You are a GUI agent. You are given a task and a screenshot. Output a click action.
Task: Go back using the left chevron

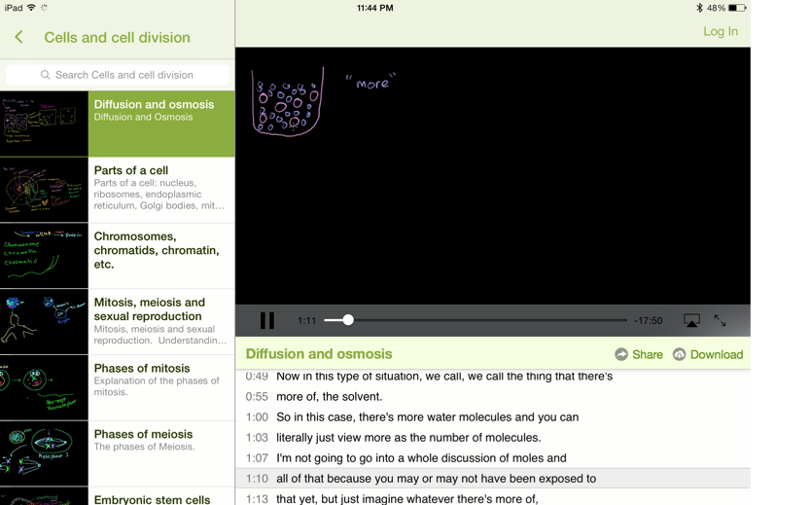[x=19, y=37]
